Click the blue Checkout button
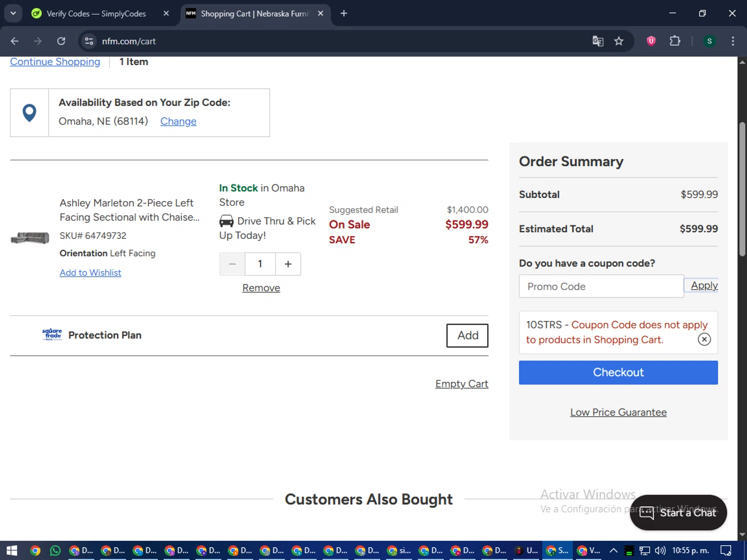 pyautogui.click(x=618, y=372)
